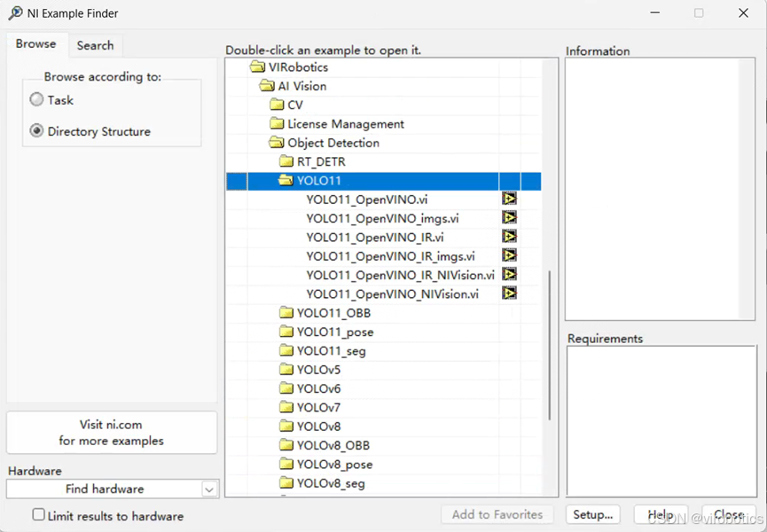Image resolution: width=767 pixels, height=532 pixels.
Task: Click the YOLOv5 folder icon
Action: [286, 370]
